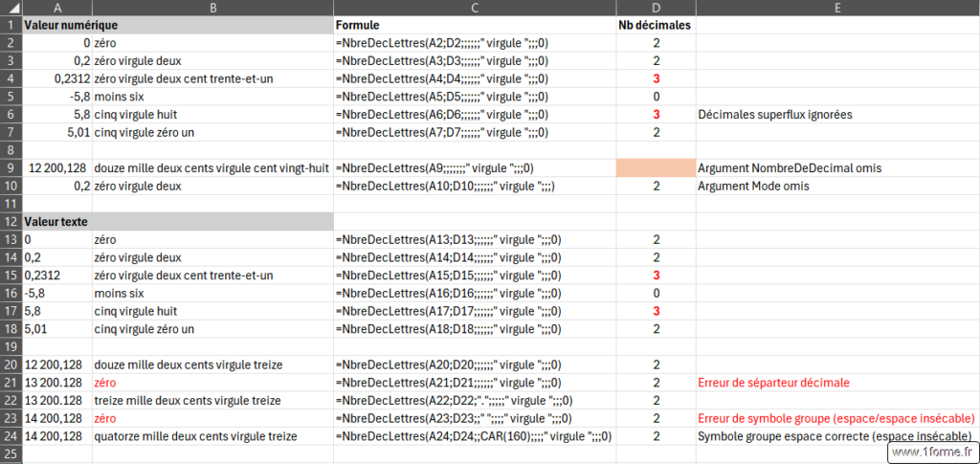Screen dimensions: 980x464
Task: Select red '3' in row 17
Action: 657,310
